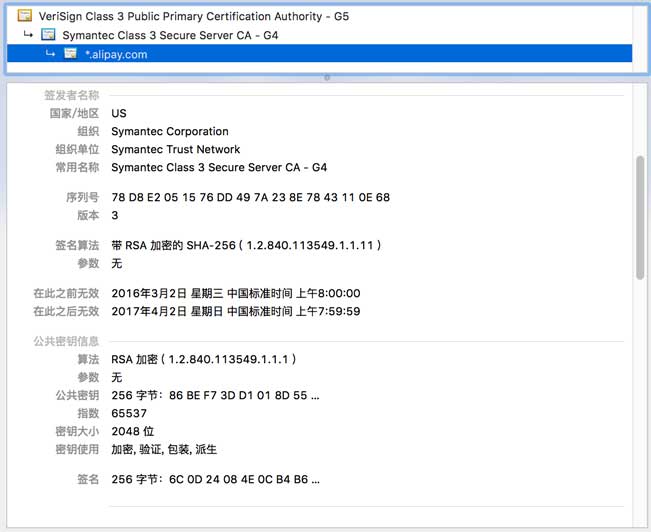Click the 签名算法 label
This screenshot has height=532, width=651.
(x=77, y=245)
